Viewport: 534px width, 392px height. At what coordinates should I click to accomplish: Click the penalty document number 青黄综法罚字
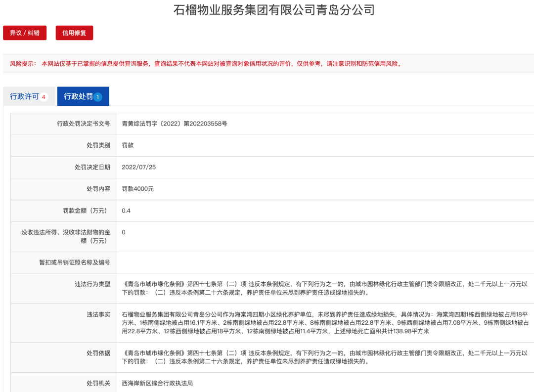point(174,124)
